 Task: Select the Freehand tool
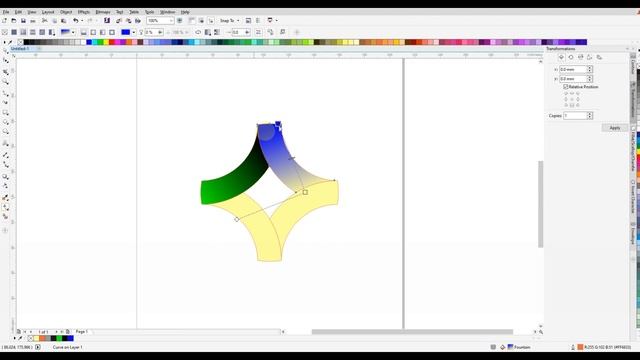6,93
